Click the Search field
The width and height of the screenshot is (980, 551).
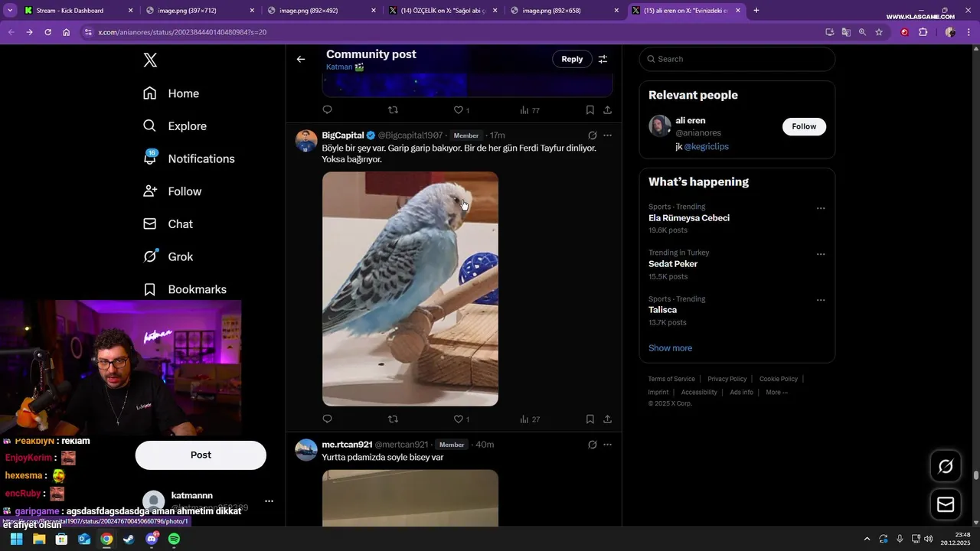click(737, 59)
